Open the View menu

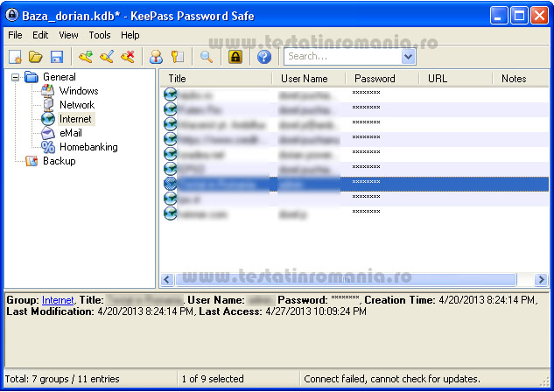(68, 35)
